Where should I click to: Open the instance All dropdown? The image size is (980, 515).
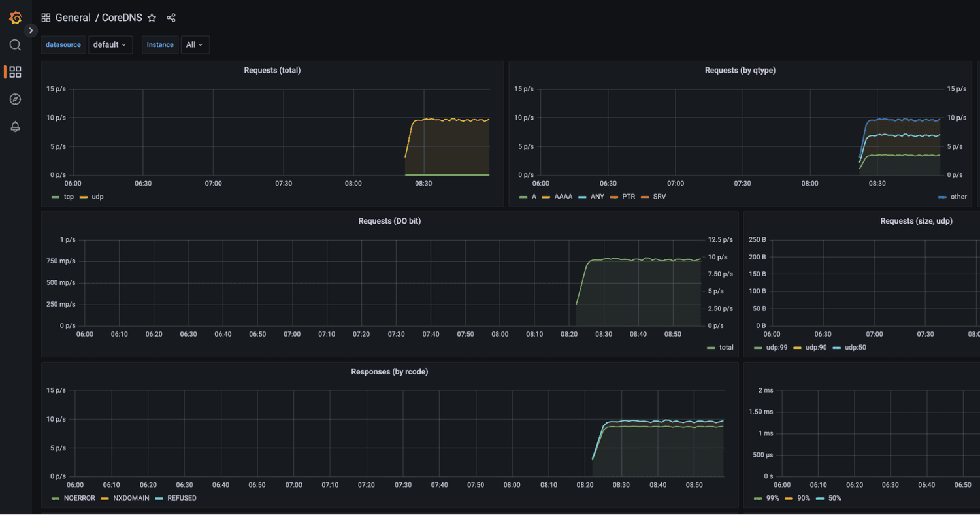[195, 44]
